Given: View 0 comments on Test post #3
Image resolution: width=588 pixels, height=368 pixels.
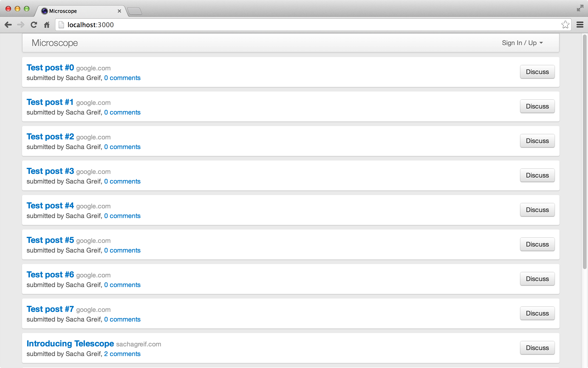Looking at the screenshot, I should tap(122, 181).
